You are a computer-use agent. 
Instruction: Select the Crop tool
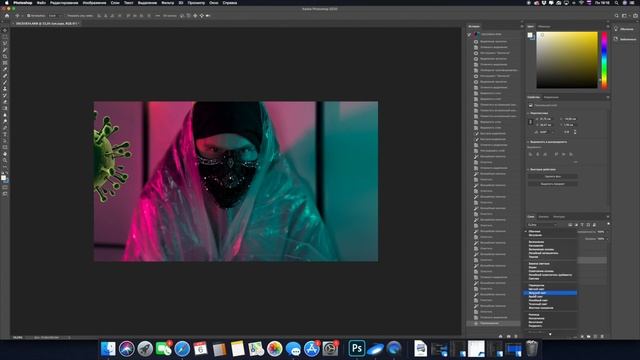point(5,56)
